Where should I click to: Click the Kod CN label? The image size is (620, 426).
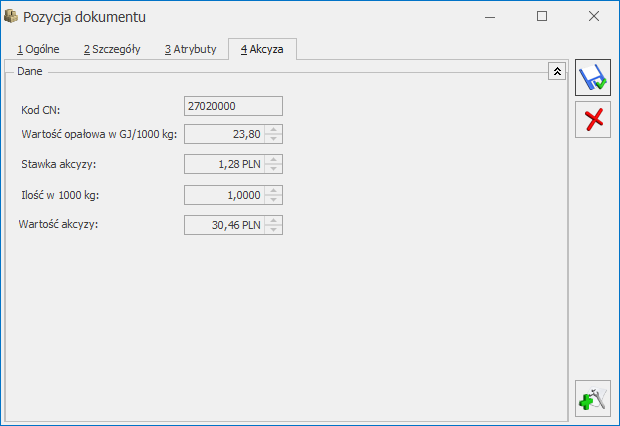[x=41, y=110]
